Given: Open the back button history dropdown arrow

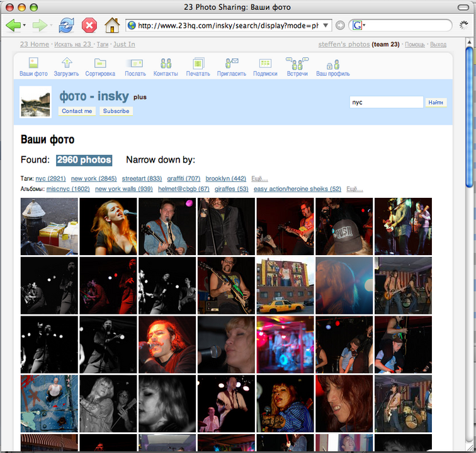Looking at the screenshot, I should tap(25, 26).
